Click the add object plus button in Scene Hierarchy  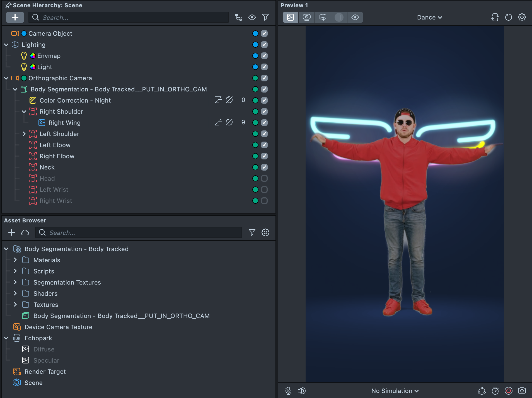[x=15, y=17]
